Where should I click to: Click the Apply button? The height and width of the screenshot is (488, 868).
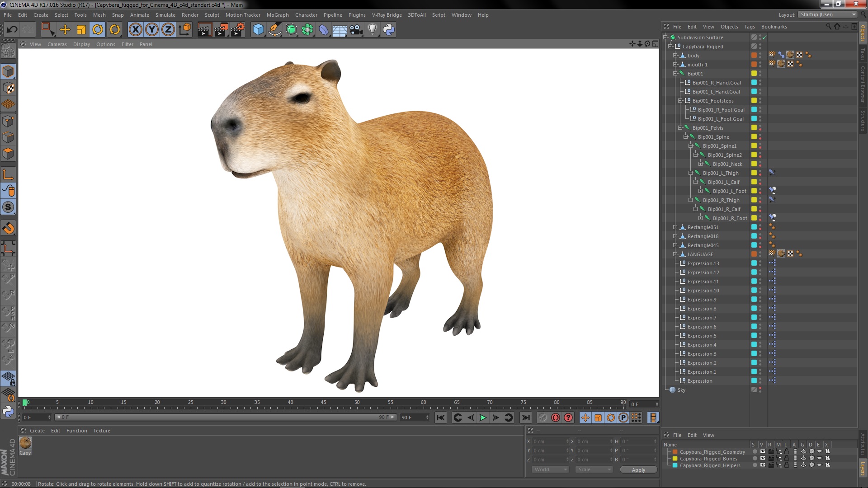point(638,470)
